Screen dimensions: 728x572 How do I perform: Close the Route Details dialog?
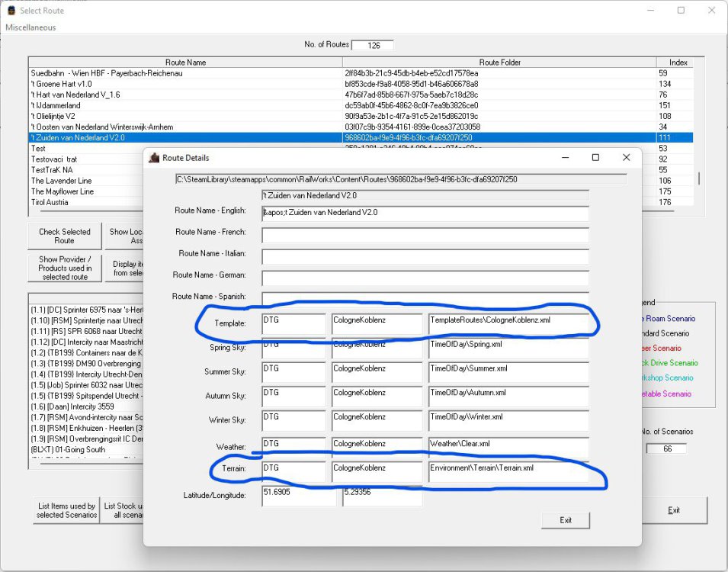(x=626, y=158)
